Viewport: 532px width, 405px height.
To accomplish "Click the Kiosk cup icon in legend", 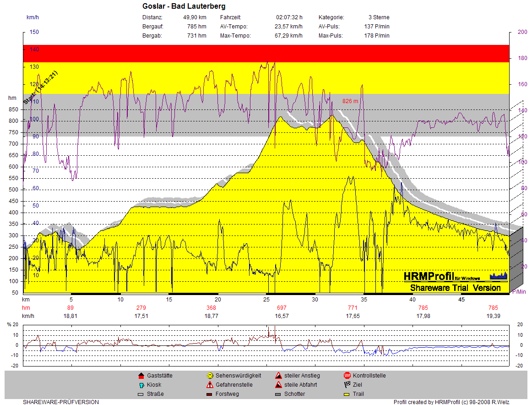I will [141, 385].
